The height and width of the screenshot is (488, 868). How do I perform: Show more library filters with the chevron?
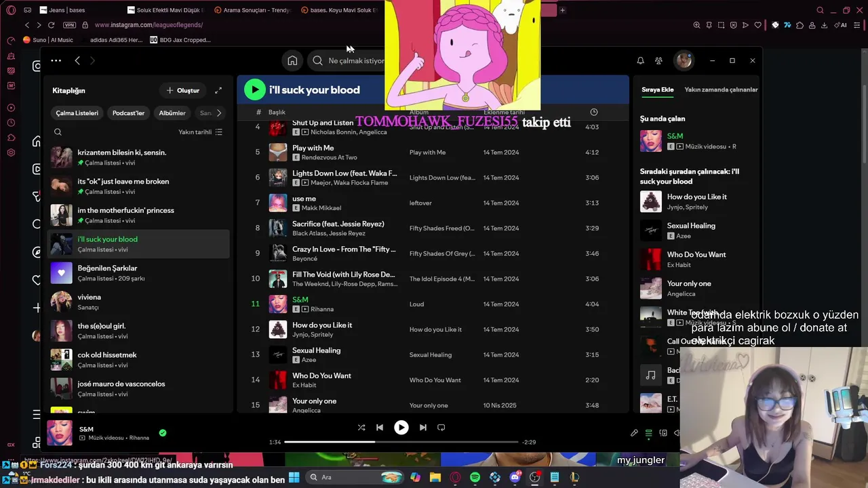218,113
